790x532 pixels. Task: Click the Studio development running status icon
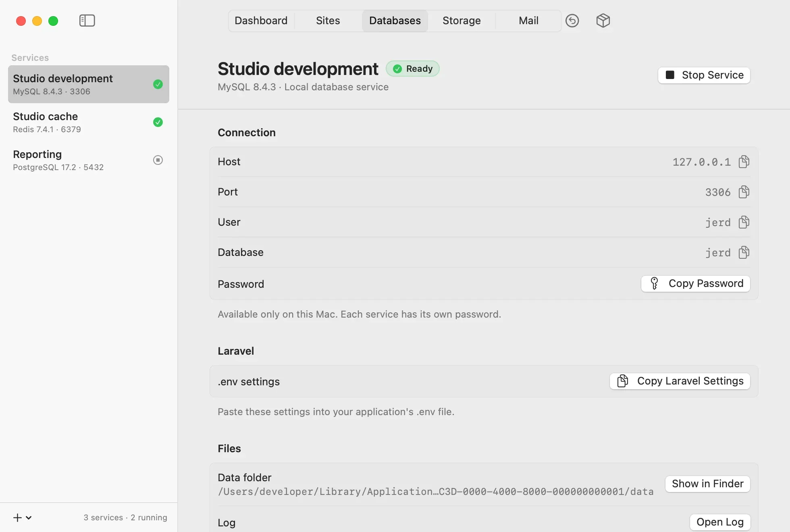coord(158,84)
